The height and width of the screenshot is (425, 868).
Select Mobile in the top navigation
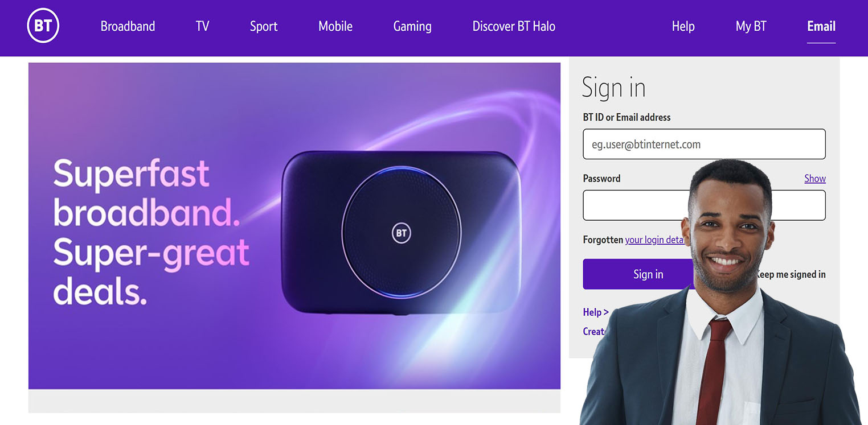coord(335,26)
